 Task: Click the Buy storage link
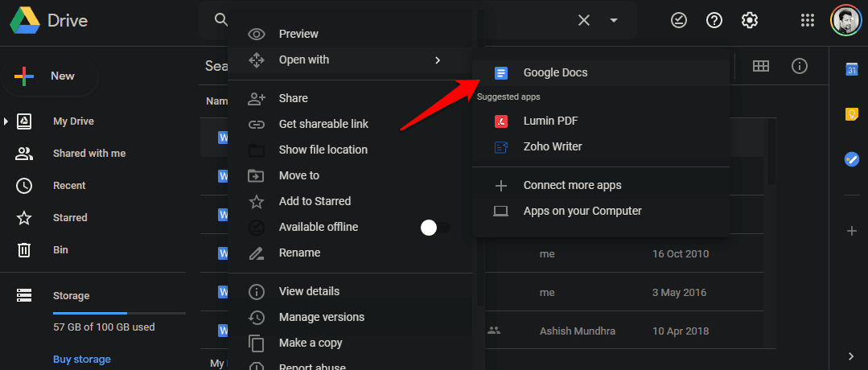coord(82,360)
